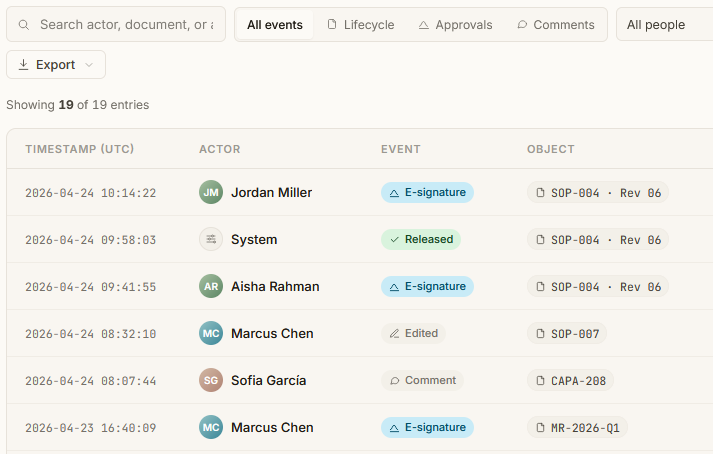The width and height of the screenshot is (713, 454).
Task: Open the Export menu button
Action: point(56,65)
